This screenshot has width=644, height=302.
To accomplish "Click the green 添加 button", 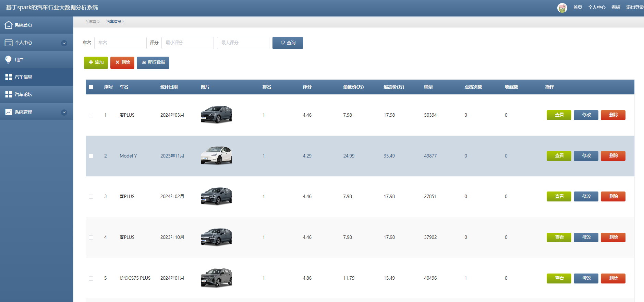I will coord(96,62).
